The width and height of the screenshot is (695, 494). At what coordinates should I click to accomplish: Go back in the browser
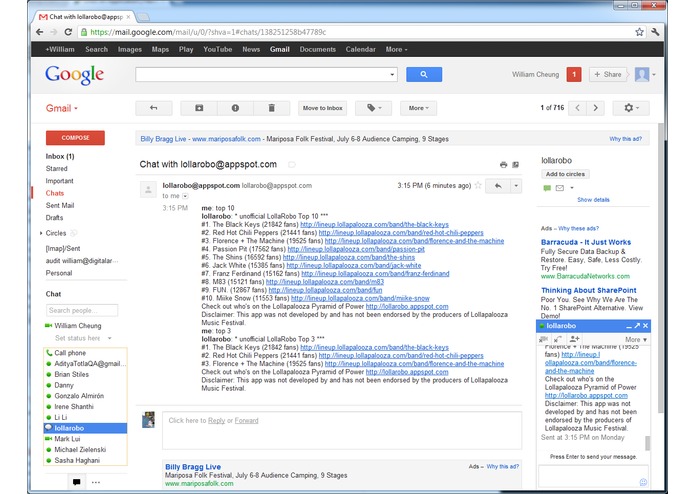(40, 32)
